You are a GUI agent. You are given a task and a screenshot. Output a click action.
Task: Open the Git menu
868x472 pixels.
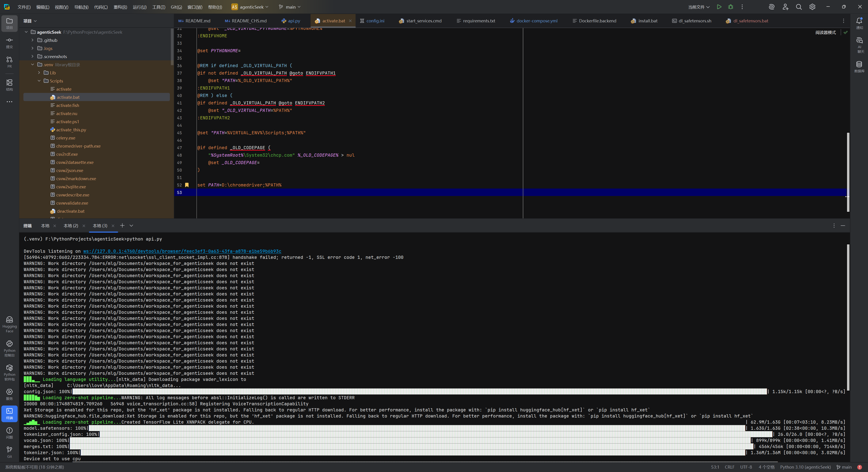pyautogui.click(x=176, y=7)
